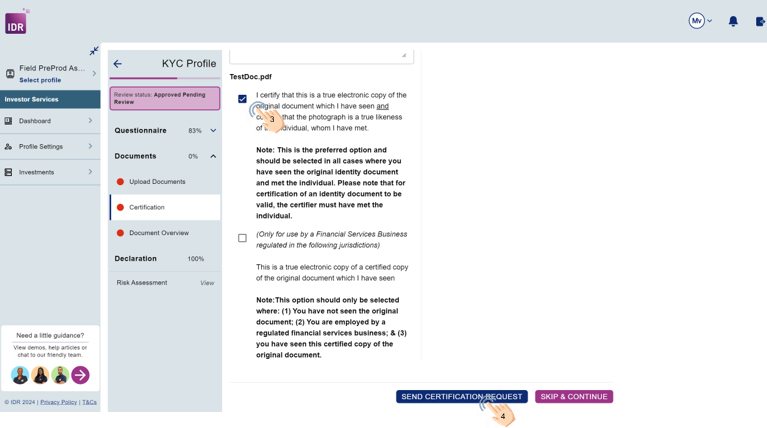
Task: Go back using KYC Profile arrow
Action: [x=118, y=64]
